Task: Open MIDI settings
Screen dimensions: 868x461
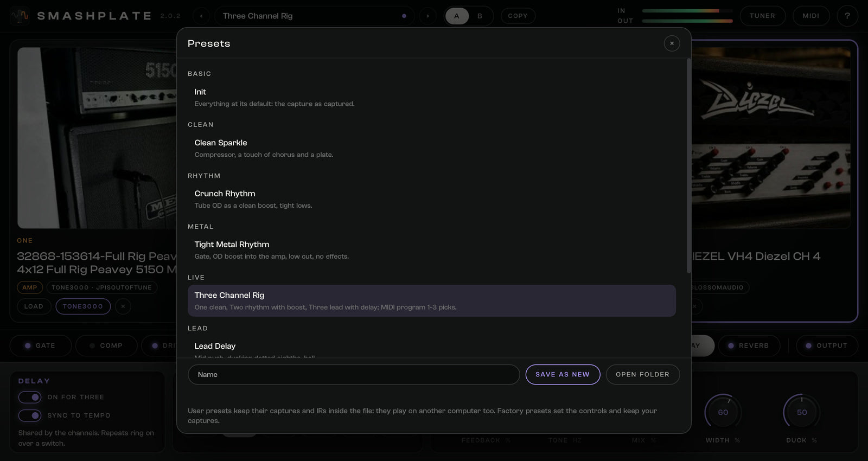Action: 811,16
